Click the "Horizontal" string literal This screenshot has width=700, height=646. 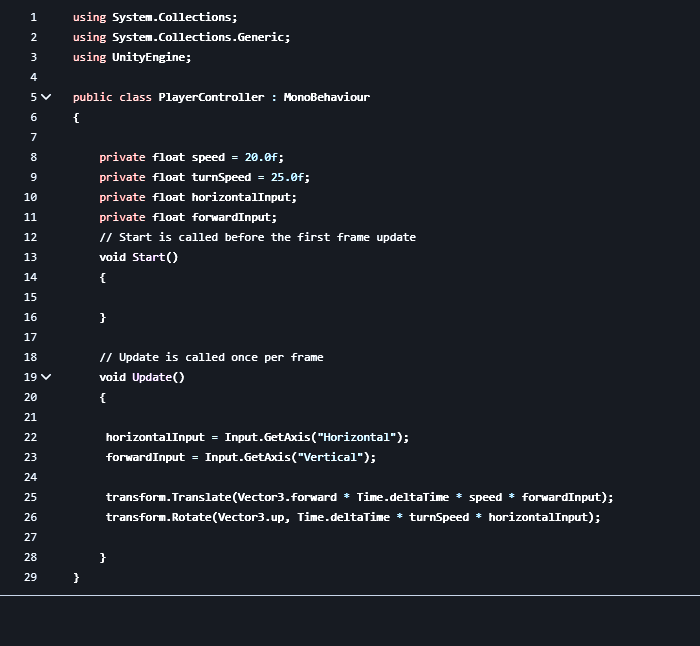coord(357,437)
